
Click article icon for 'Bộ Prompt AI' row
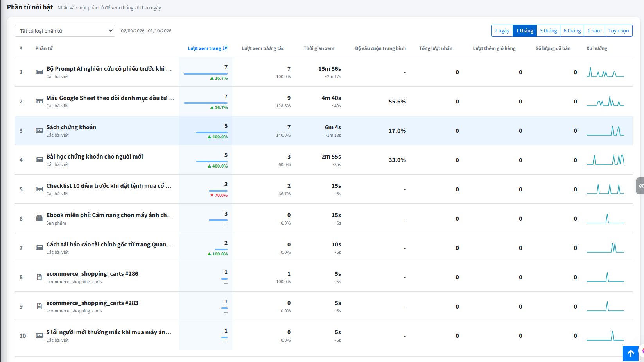[39, 72]
